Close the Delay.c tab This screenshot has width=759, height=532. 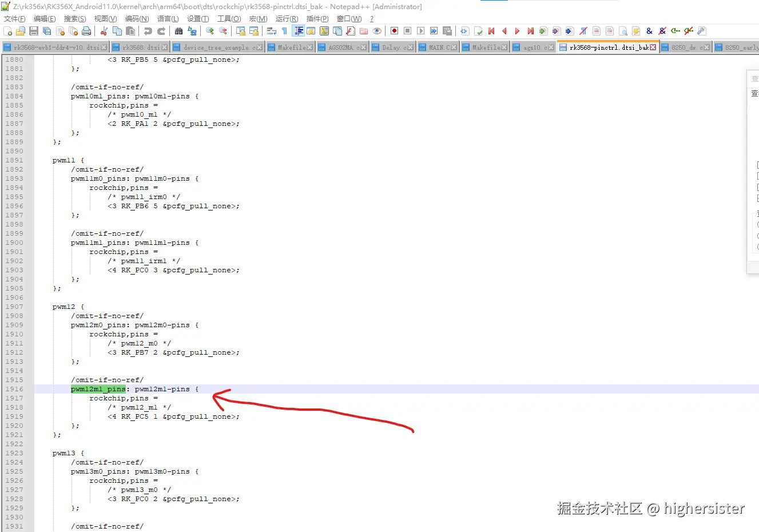pyautogui.click(x=410, y=47)
